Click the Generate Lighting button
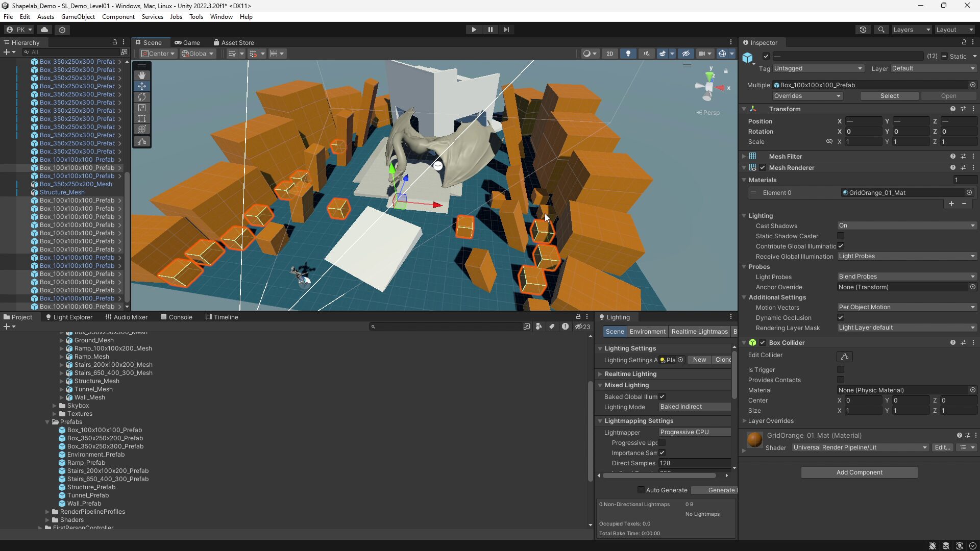980x551 pixels. point(715,490)
